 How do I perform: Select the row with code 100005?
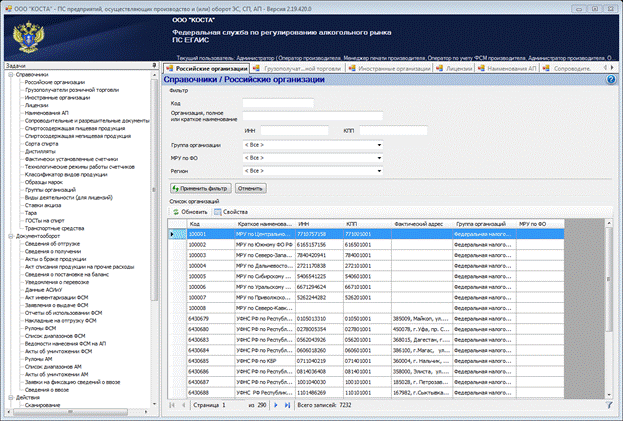pos(366,276)
